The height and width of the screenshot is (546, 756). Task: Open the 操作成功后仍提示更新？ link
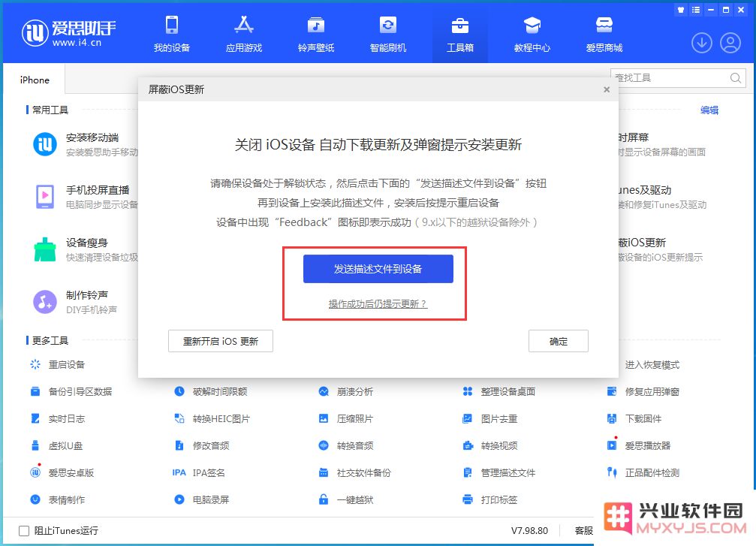click(x=378, y=304)
